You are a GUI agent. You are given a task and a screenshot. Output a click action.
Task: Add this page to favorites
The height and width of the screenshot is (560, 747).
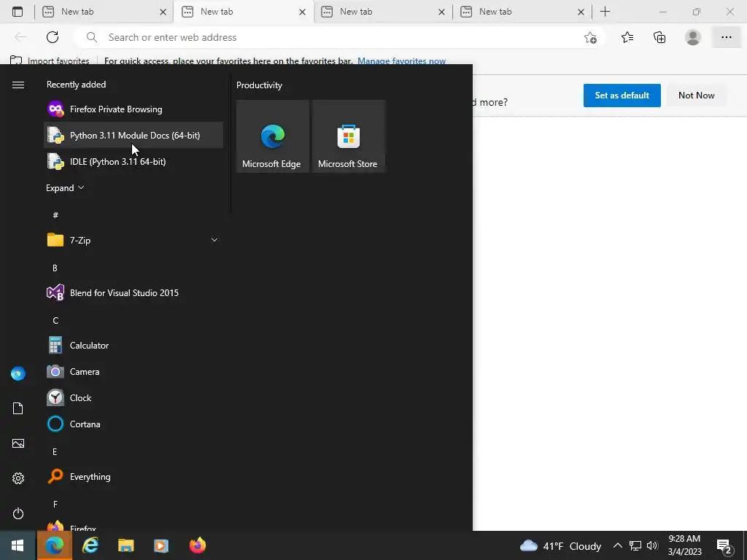pyautogui.click(x=590, y=37)
